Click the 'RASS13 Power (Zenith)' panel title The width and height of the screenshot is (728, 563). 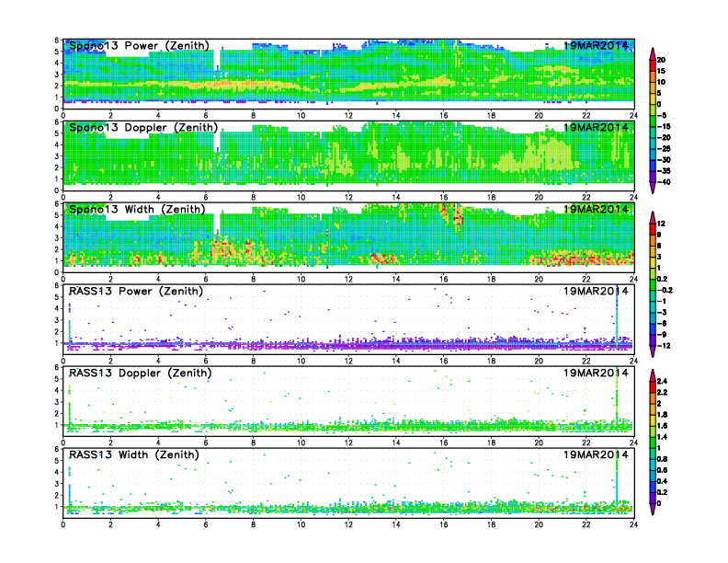click(x=135, y=291)
